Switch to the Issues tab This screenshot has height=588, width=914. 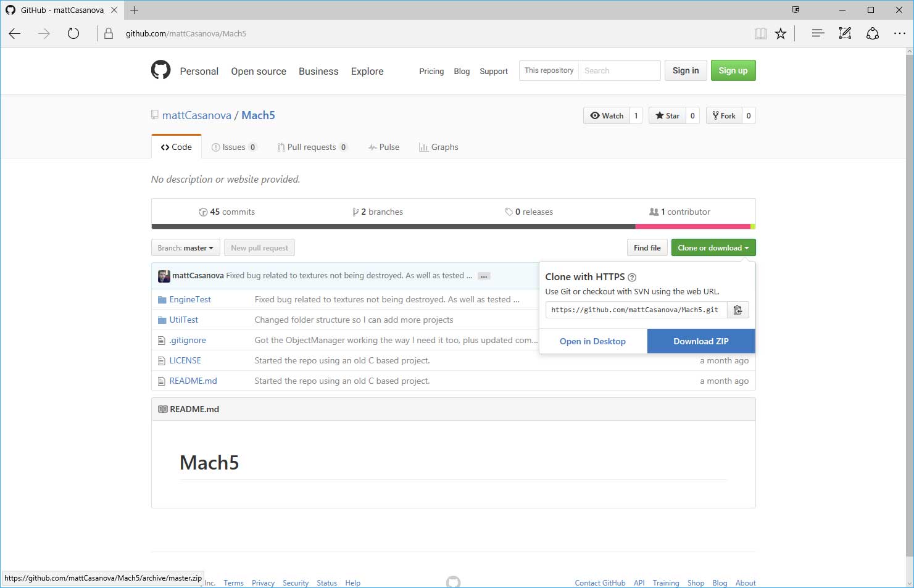(x=234, y=147)
